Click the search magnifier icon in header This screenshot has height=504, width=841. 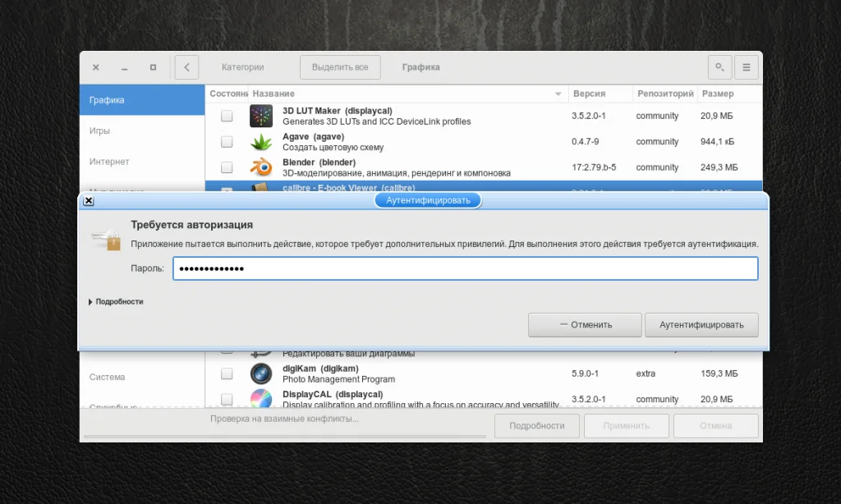(x=719, y=67)
